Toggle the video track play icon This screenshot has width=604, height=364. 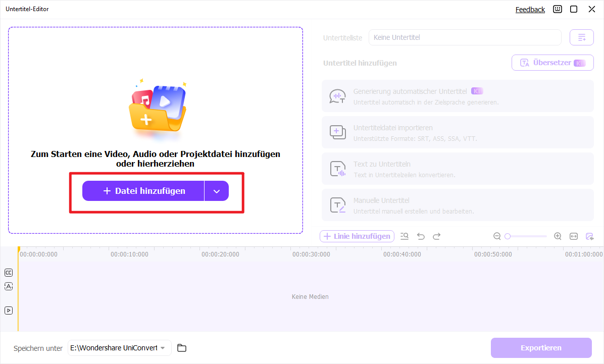(x=9, y=310)
